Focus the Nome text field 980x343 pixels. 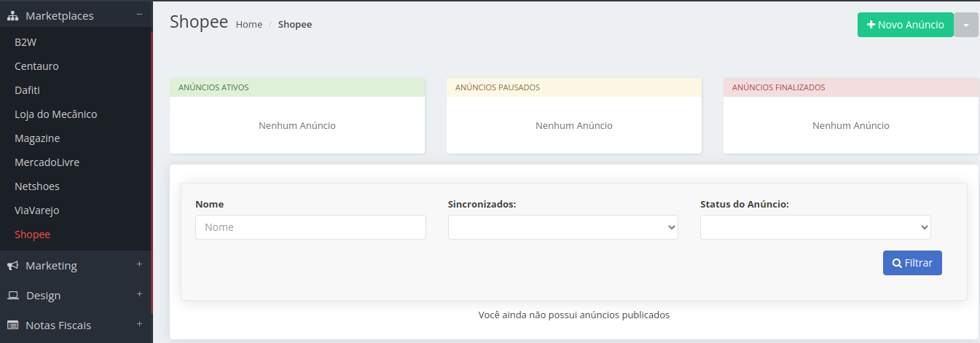[x=310, y=227]
